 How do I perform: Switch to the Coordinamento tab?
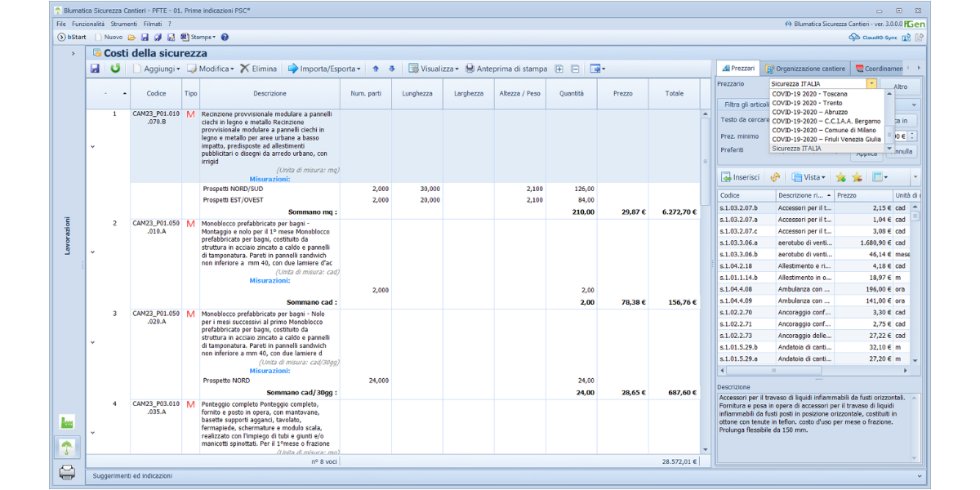tap(878, 69)
